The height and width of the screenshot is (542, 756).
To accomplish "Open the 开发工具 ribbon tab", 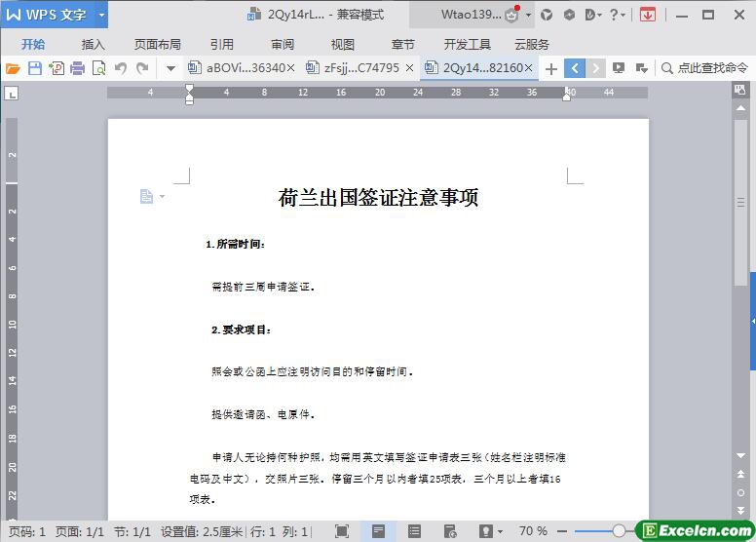I will coord(468,45).
